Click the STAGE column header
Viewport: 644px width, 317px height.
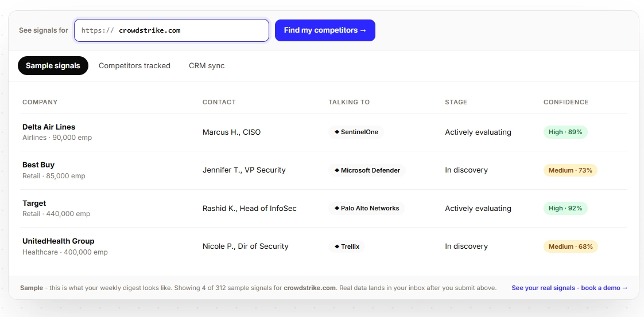pyautogui.click(x=456, y=102)
